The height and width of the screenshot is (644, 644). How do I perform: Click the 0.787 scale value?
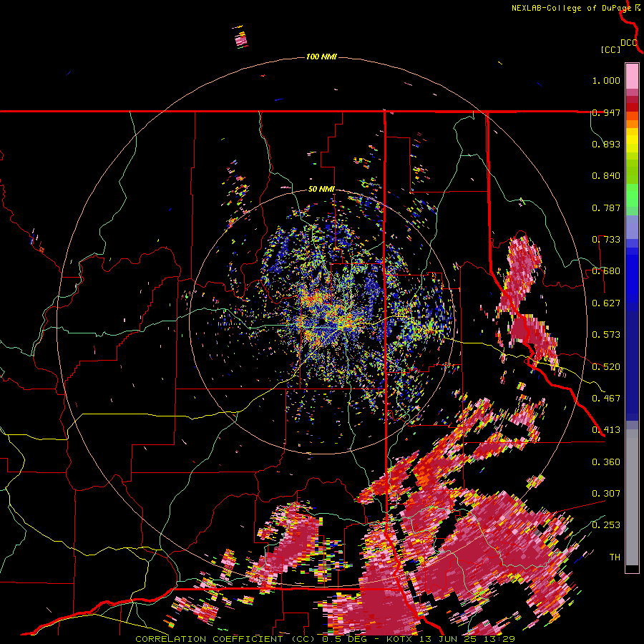[606, 208]
